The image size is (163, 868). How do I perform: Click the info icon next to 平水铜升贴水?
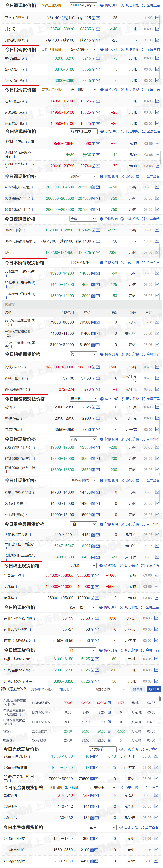click(28, 18)
